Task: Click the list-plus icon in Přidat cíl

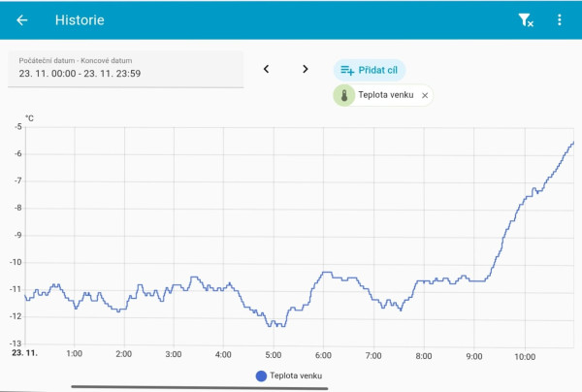Action: [347, 70]
